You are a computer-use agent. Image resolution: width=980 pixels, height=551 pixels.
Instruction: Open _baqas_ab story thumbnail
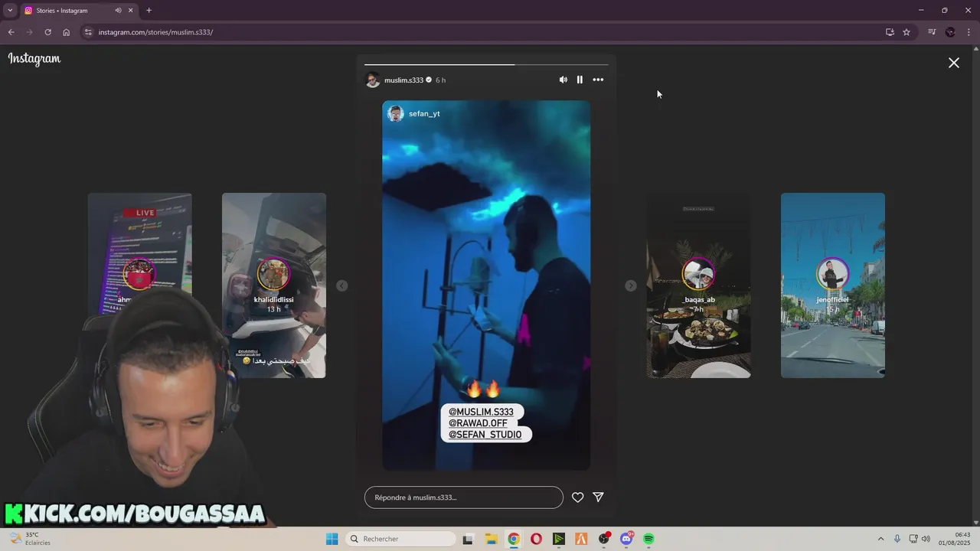698,285
